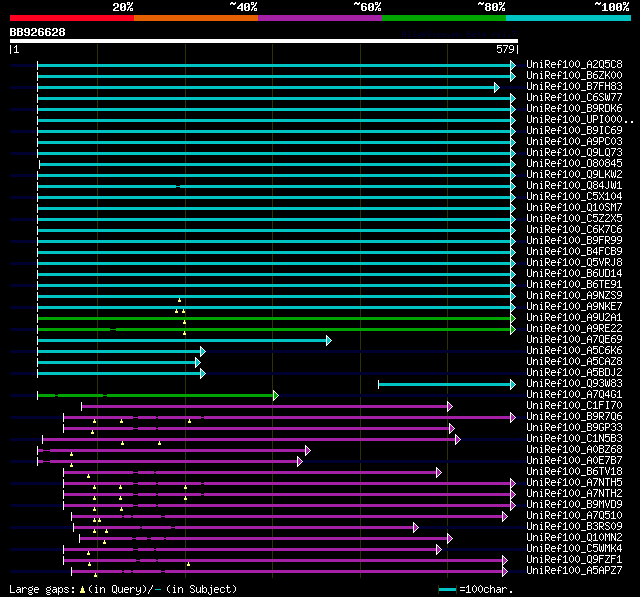The width and height of the screenshot is (640, 597).
Task: Open the UniRef100_A7NTH5 entry
Action: (574, 483)
